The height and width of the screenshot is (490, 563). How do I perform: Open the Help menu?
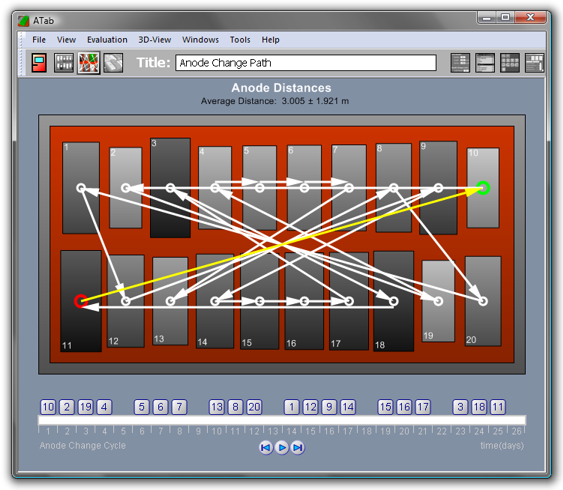(x=270, y=39)
